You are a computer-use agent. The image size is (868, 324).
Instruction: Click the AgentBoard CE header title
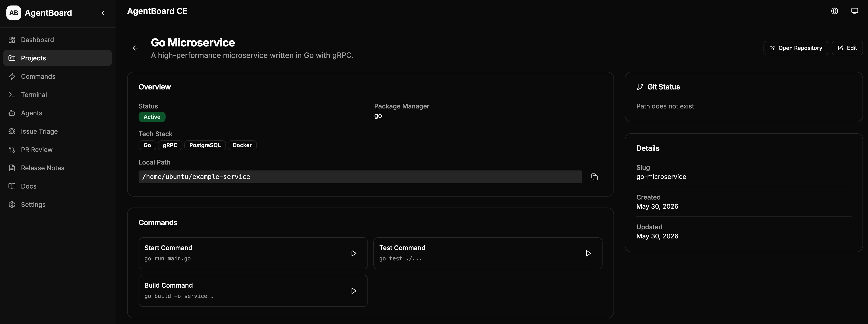[x=157, y=11]
